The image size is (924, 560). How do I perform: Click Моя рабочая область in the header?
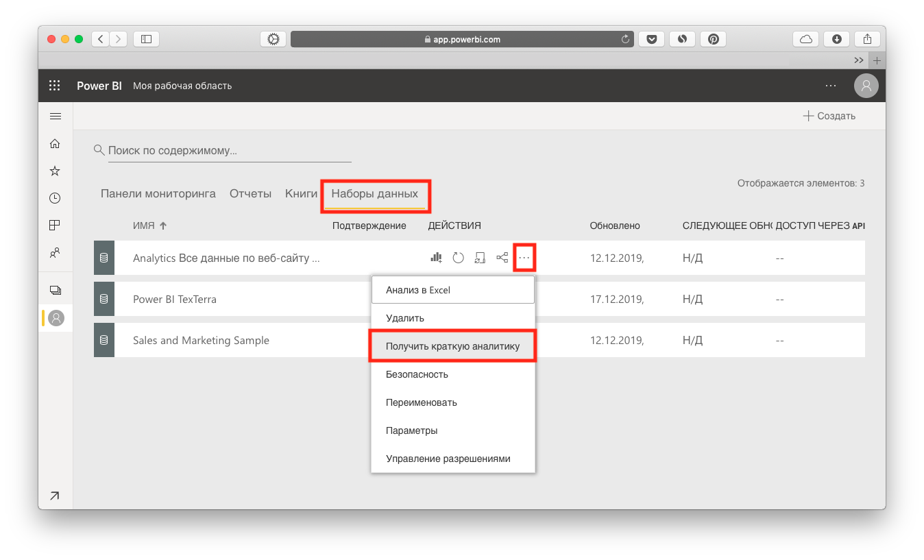(182, 86)
